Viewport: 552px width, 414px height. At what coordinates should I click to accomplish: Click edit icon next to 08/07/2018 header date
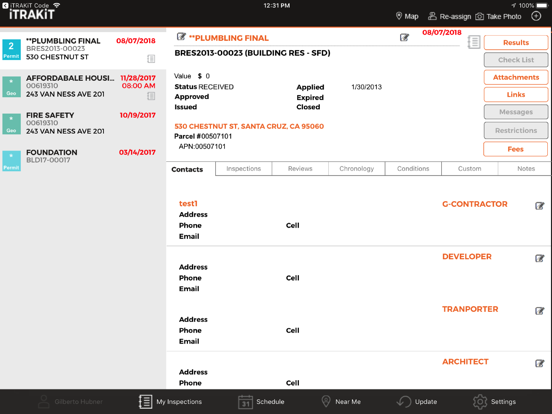(404, 37)
